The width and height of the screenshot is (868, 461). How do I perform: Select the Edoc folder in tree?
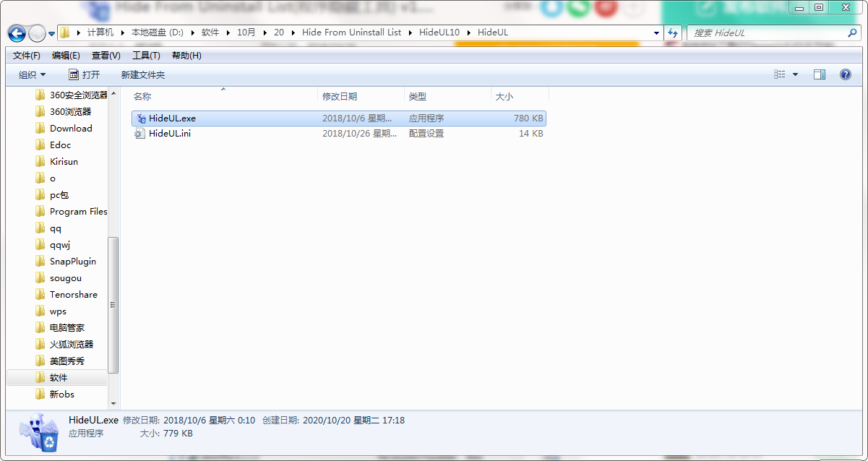53,145
